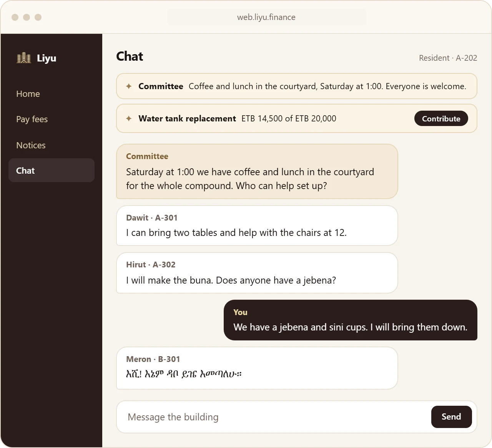Viewport: 492px width, 448px height.
Task: Click the Committee chat message about setup
Action: 257,171
